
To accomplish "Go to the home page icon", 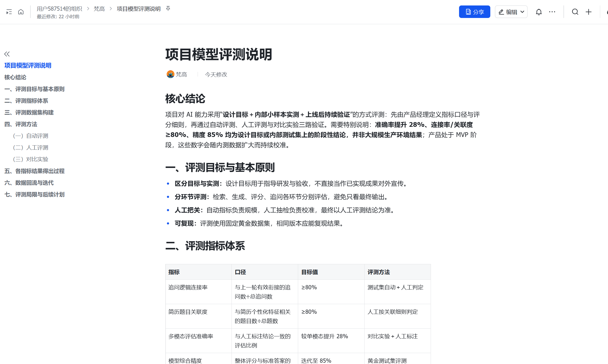I will 21,12.
